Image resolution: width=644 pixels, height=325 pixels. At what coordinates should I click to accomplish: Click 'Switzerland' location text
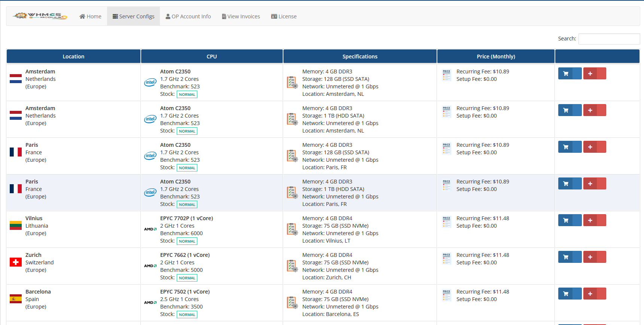tap(40, 262)
